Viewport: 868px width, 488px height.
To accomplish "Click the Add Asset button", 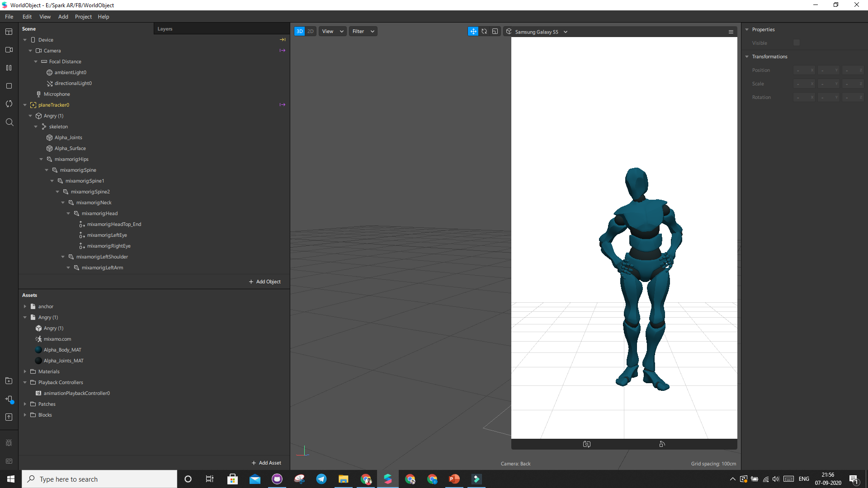I will (266, 463).
